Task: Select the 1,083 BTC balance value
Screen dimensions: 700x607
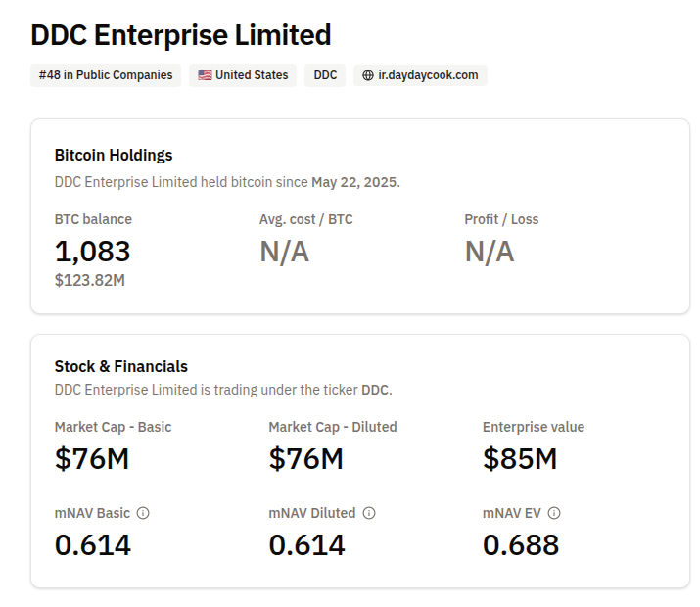Action: 92,252
